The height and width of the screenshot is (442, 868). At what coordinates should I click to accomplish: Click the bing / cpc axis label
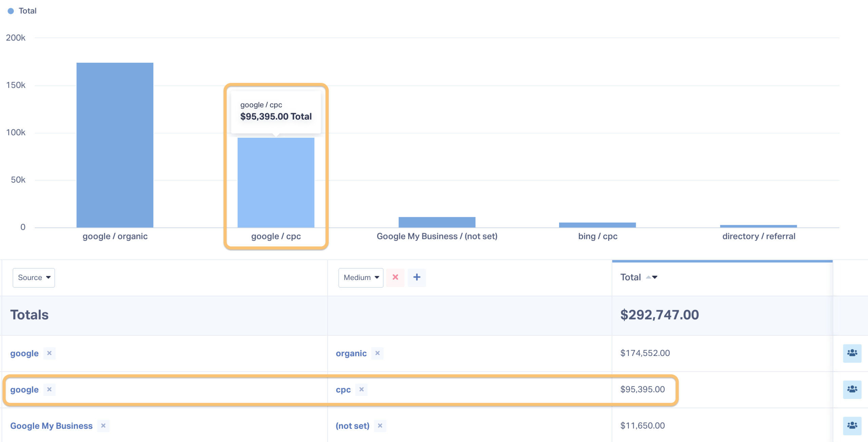click(598, 236)
